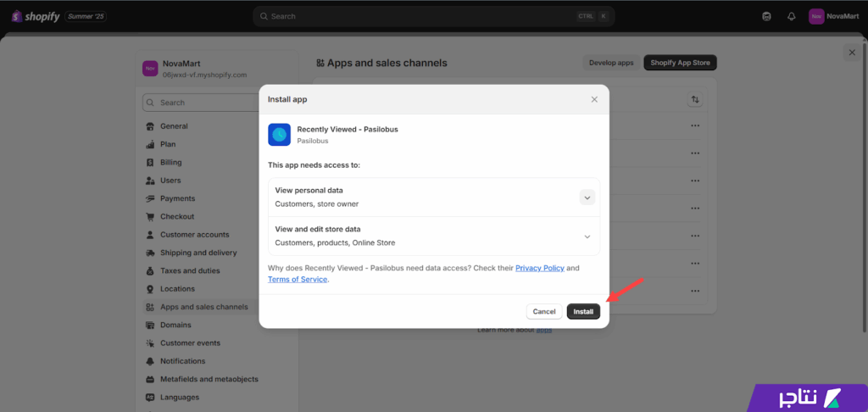The image size is (868, 412).
Task: Click the Taxes and duties icon
Action: (x=149, y=270)
